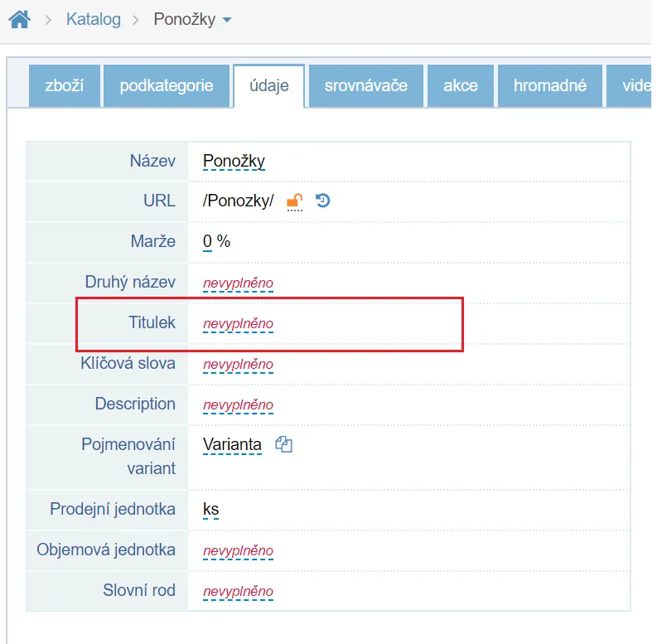This screenshot has height=644, width=662.
Task: Go to home via house icon
Action: point(19,19)
